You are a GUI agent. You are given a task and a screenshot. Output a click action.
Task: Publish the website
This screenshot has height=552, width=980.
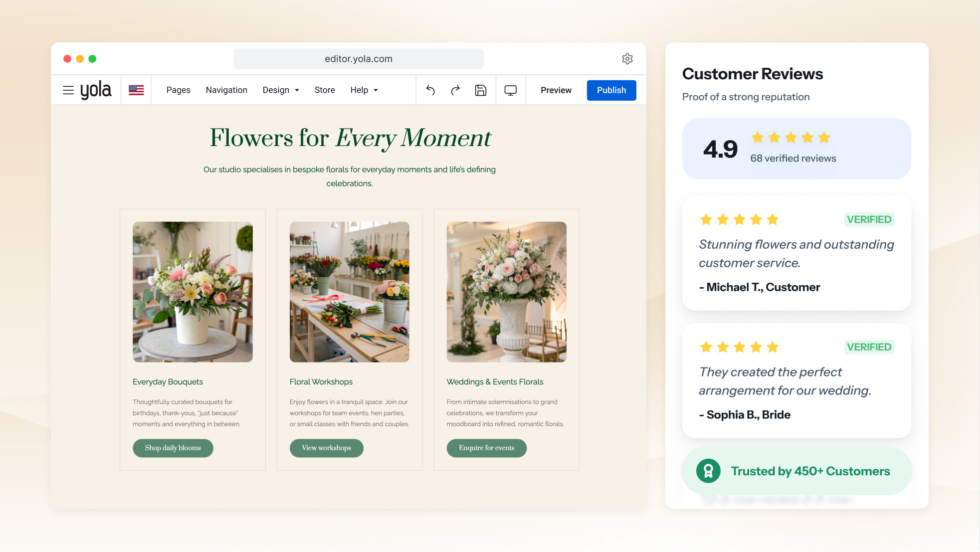(x=611, y=90)
